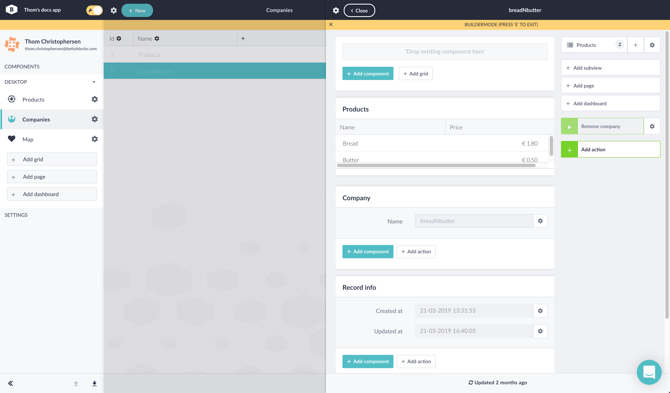
Task: Click the Bread product row
Action: [442, 144]
